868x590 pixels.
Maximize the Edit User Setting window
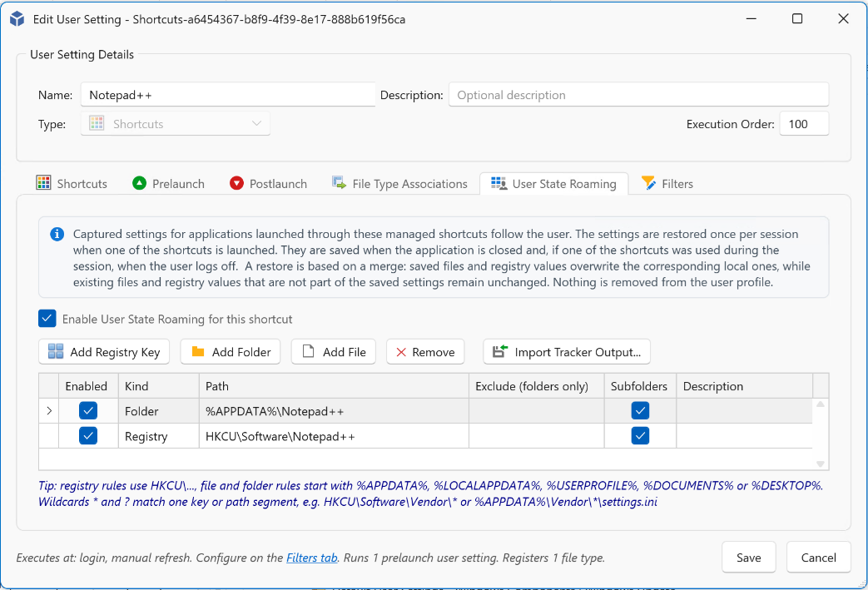(797, 19)
